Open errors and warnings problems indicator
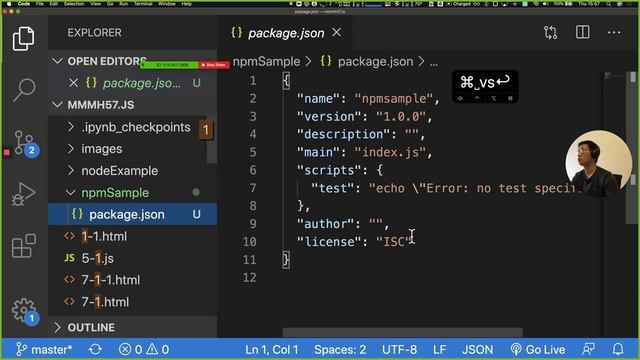The image size is (640, 360). [144, 349]
